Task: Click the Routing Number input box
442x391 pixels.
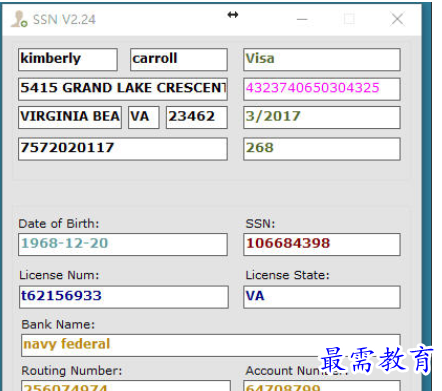Action: tap(126, 386)
